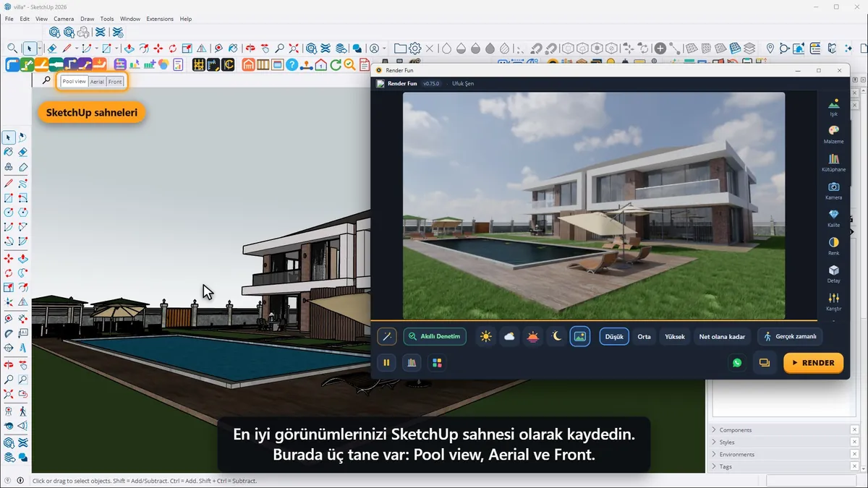Select the 3D Text tool in left toolbar
Viewport: 868px width, 488px height.
click(22, 348)
